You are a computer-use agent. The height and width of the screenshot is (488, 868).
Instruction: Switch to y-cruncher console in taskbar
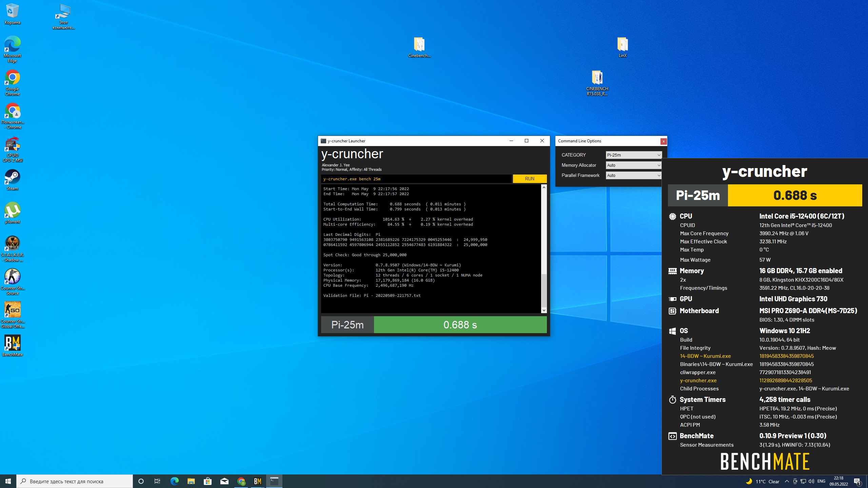(x=274, y=481)
